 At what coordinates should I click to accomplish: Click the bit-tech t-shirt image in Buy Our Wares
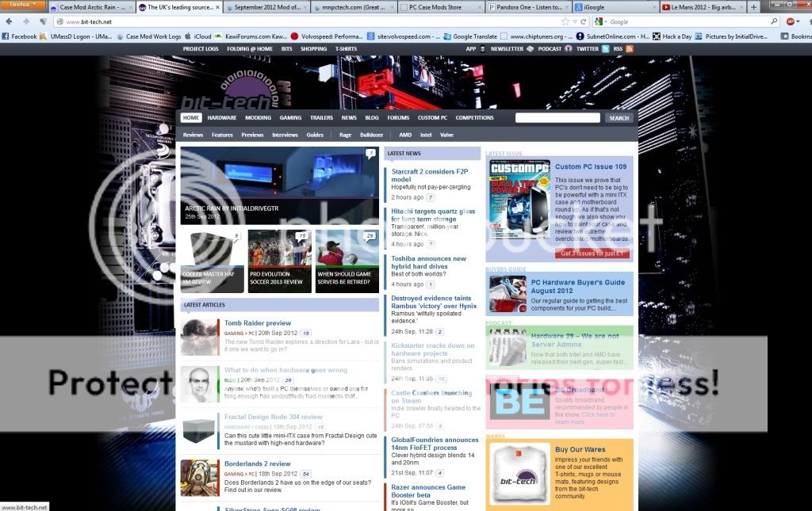click(519, 475)
